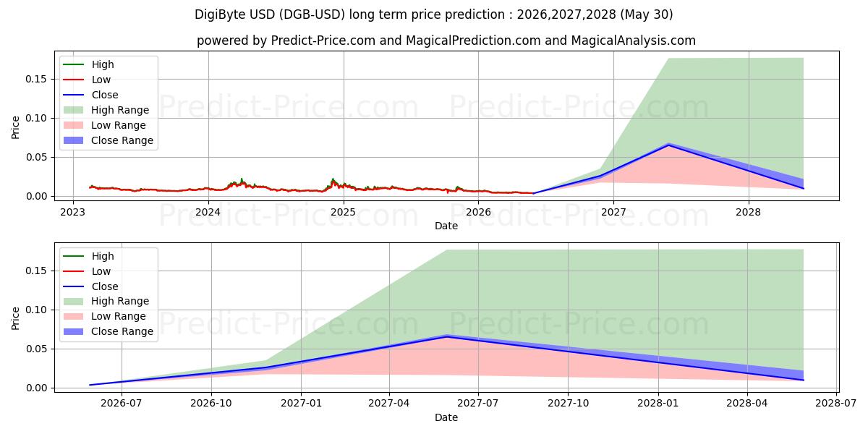Click the green High line legend marker in top chart
The width and height of the screenshot is (868, 434).
point(75,64)
